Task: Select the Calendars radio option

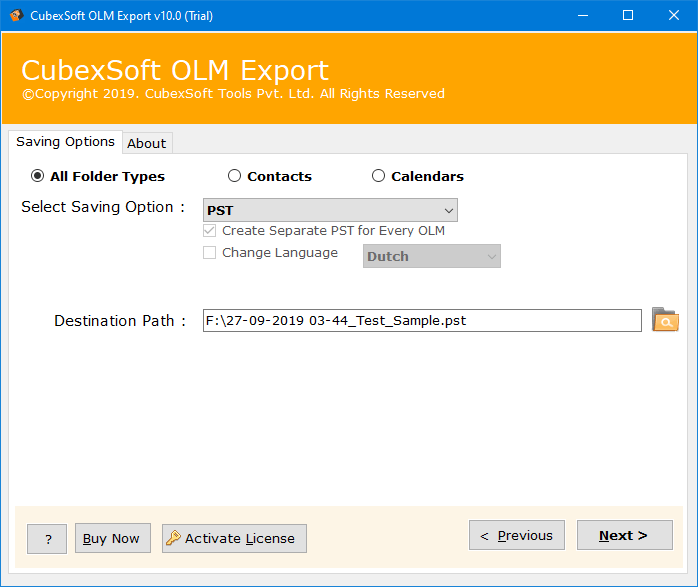Action: (x=378, y=176)
